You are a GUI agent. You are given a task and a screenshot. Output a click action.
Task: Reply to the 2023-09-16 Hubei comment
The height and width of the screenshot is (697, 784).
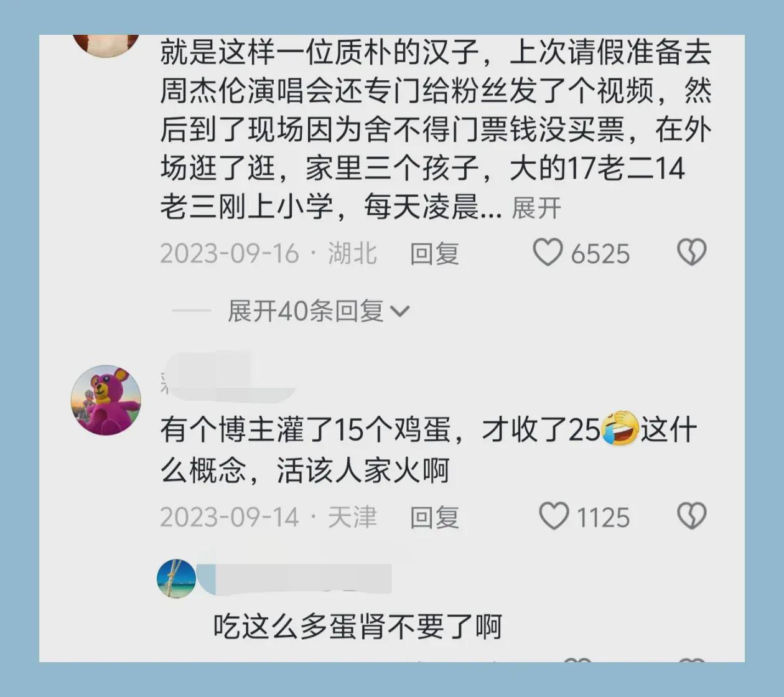pos(434,253)
